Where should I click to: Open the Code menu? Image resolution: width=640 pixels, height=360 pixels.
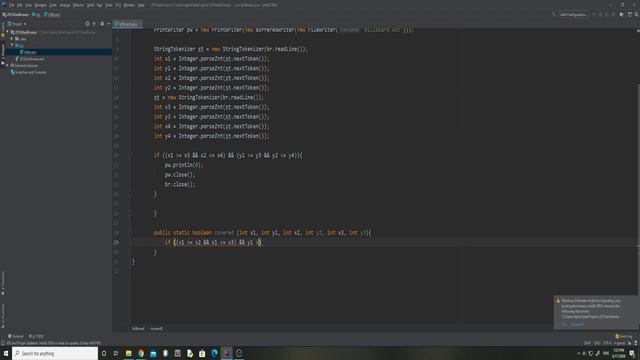(x=53, y=5)
